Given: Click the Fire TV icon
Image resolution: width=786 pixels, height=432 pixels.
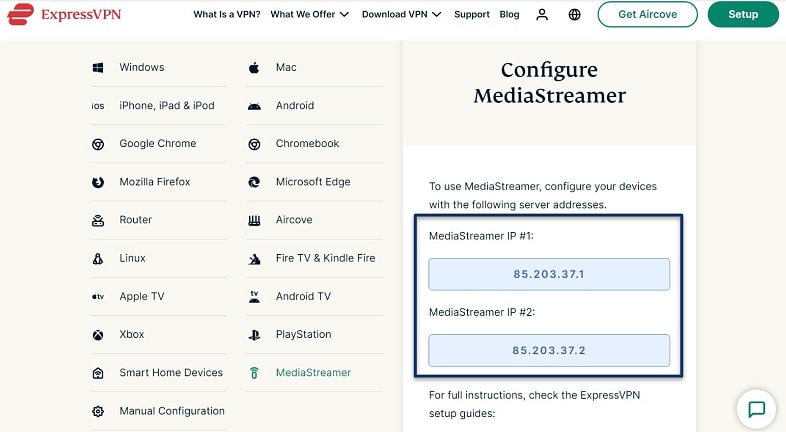Looking at the screenshot, I should (254, 259).
